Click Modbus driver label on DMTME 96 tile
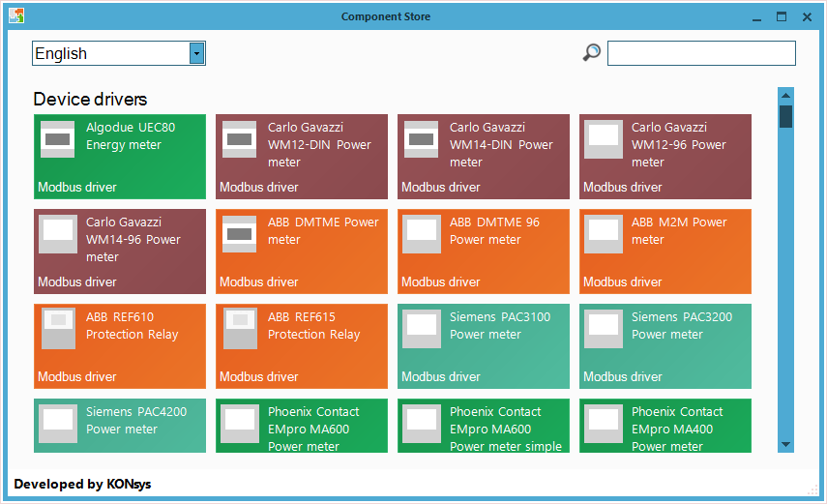 point(441,282)
